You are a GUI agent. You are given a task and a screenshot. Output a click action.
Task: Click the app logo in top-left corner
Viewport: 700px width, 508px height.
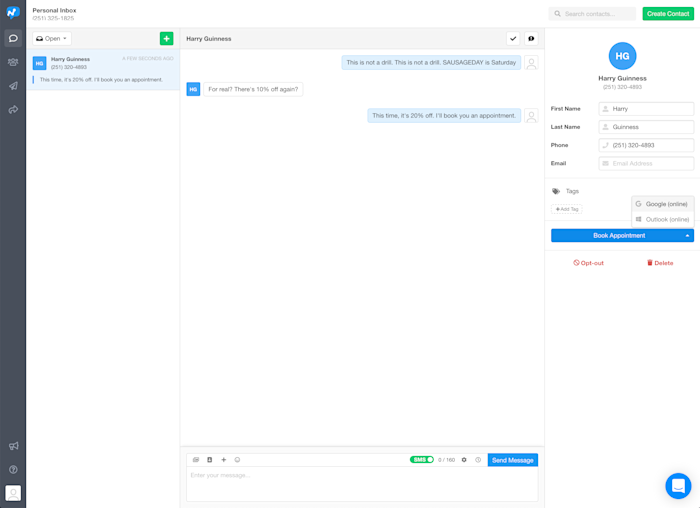tap(13, 12)
